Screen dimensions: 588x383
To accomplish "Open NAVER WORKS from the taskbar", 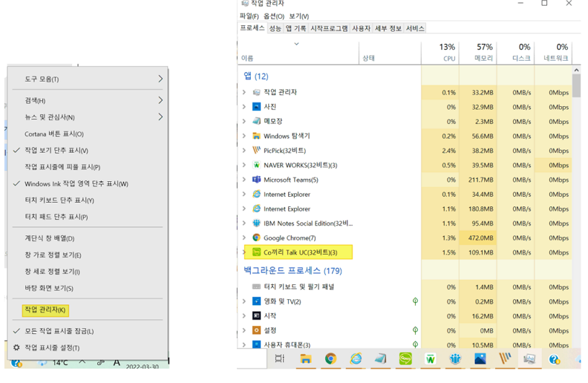I will pos(430,359).
